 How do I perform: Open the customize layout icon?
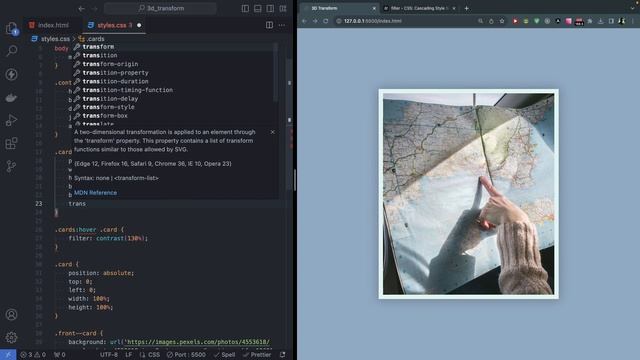283,8
